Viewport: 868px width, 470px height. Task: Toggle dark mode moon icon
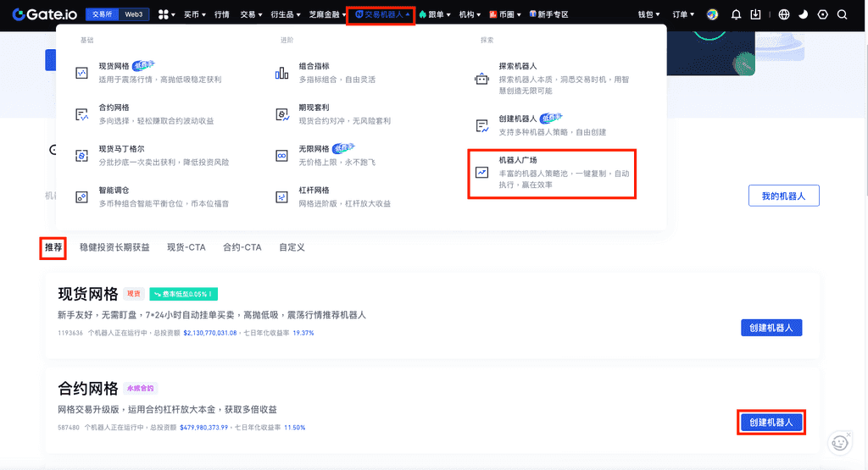tap(804, 15)
